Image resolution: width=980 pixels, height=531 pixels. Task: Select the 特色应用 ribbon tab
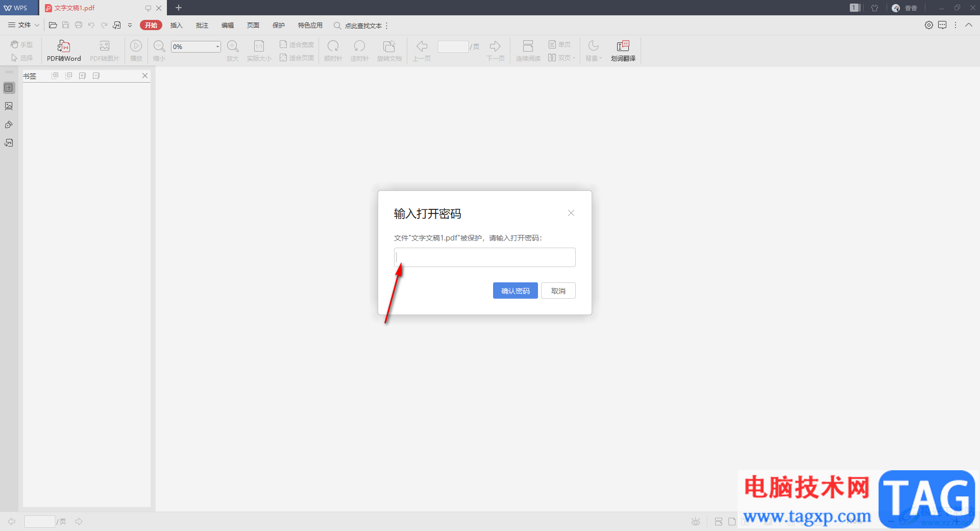pos(310,25)
